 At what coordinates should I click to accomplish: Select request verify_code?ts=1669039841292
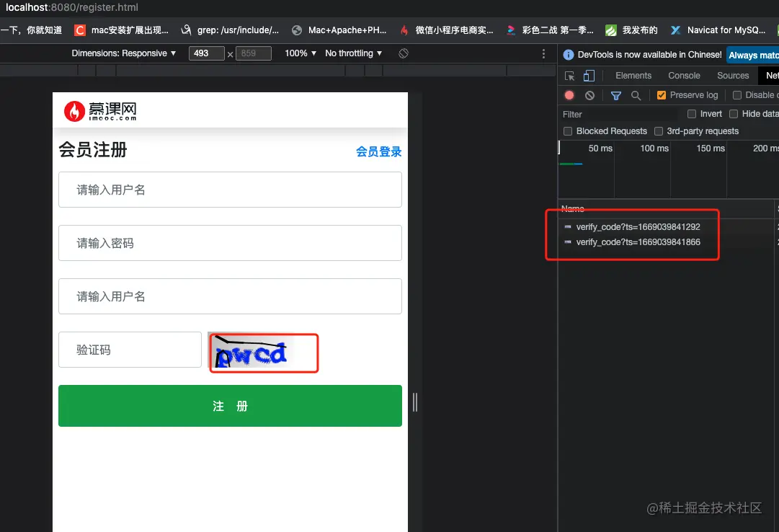(x=638, y=227)
